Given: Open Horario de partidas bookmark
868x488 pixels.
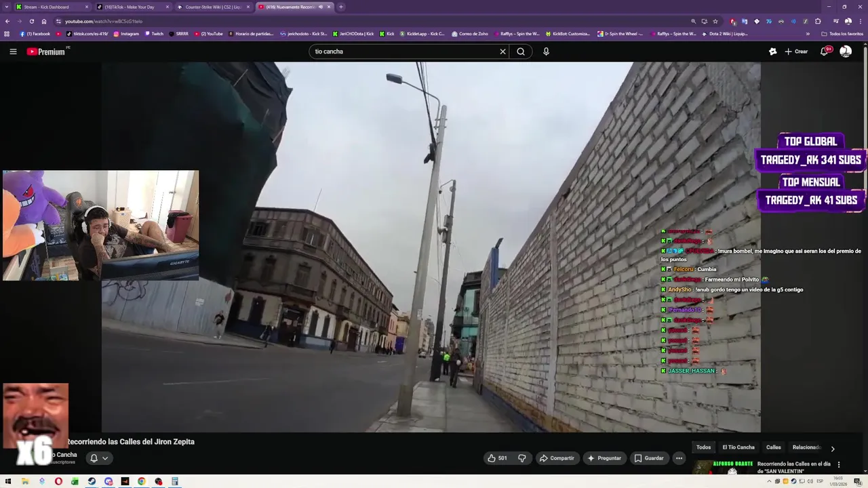Looking at the screenshot, I should [x=251, y=34].
